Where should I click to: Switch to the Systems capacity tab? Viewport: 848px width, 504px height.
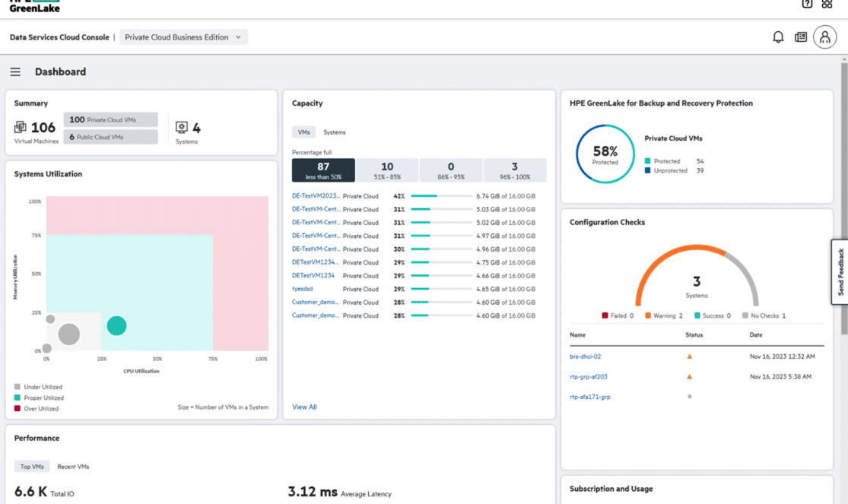(334, 132)
